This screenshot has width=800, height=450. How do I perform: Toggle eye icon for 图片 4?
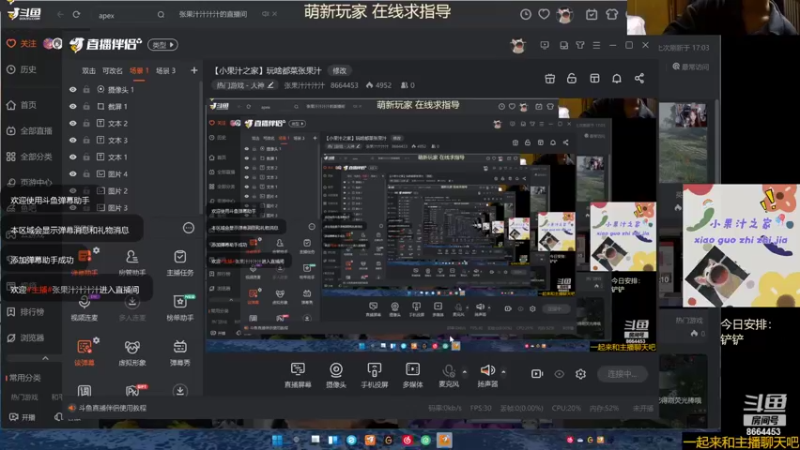click(73, 174)
